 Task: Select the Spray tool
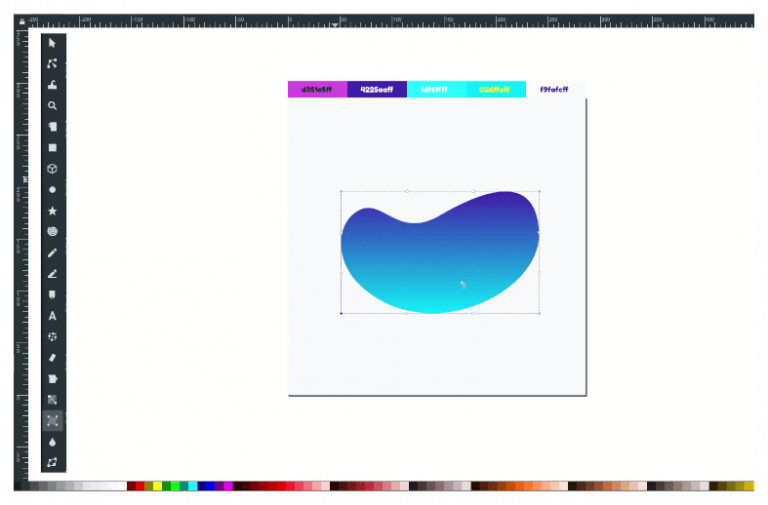pos(52,337)
